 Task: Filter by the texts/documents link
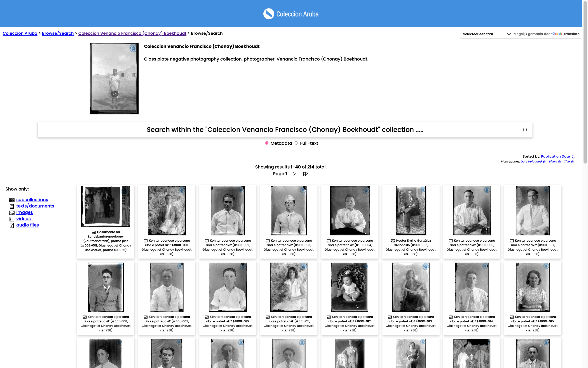35,206
